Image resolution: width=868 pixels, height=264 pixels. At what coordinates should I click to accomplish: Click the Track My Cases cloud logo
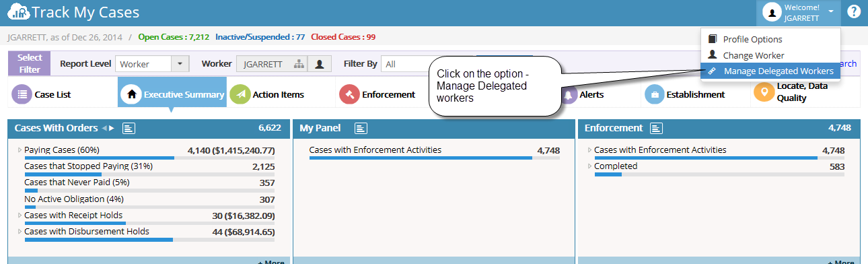click(19, 12)
